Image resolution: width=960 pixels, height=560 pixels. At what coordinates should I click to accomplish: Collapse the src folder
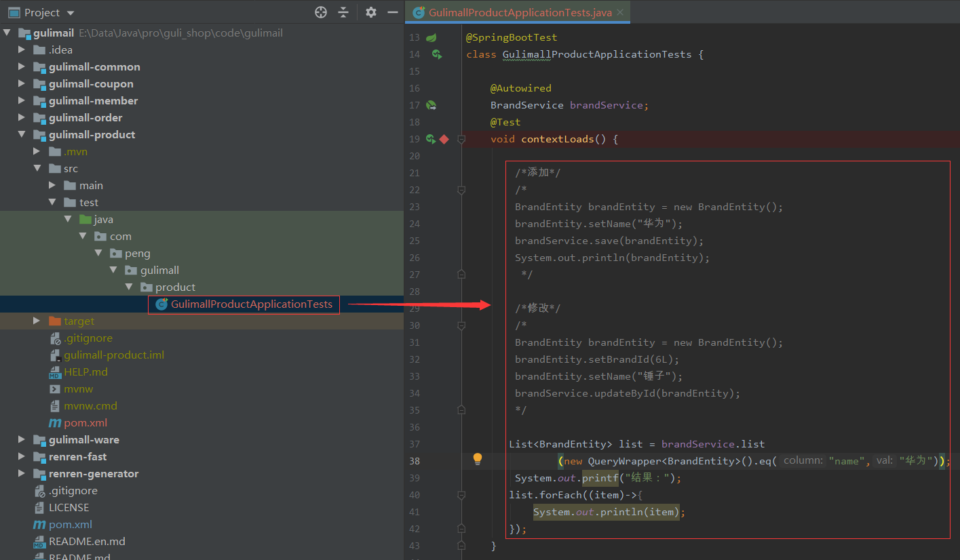(37, 169)
